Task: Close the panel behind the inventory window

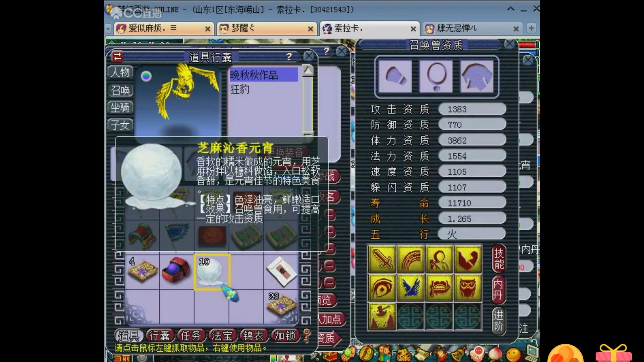Action: click(x=341, y=51)
